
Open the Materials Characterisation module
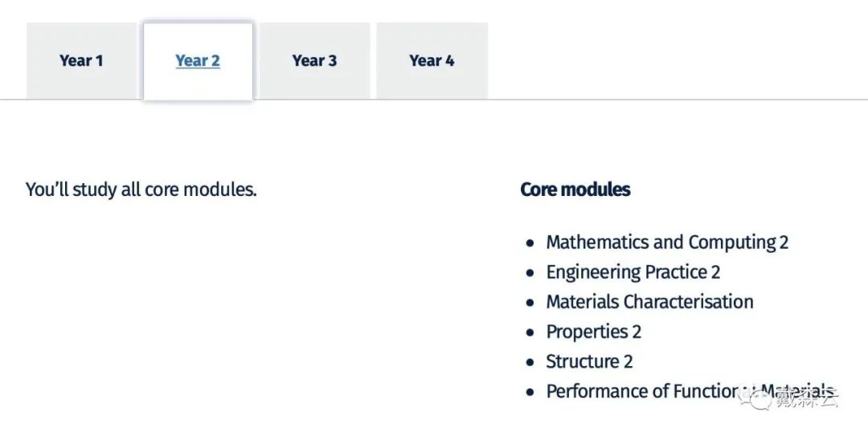tap(649, 302)
